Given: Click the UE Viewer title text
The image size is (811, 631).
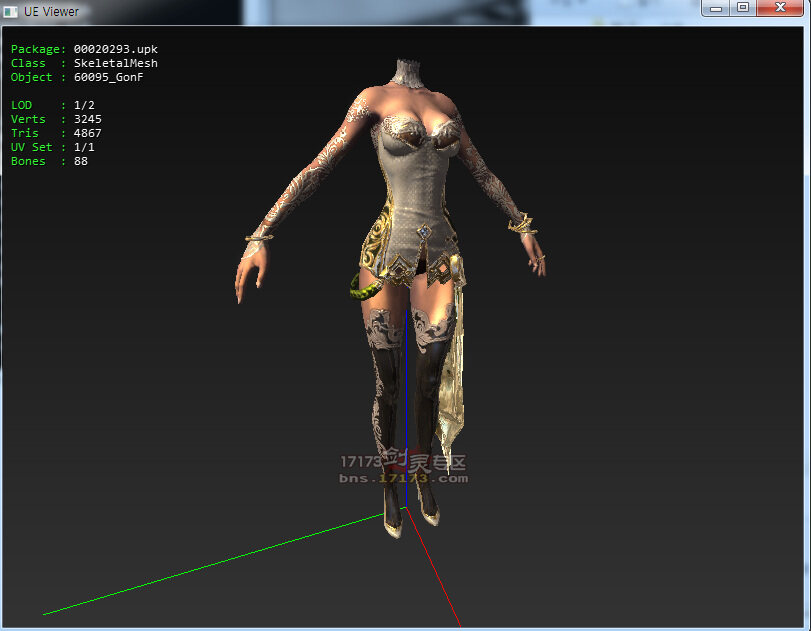Looking at the screenshot, I should click(x=51, y=11).
